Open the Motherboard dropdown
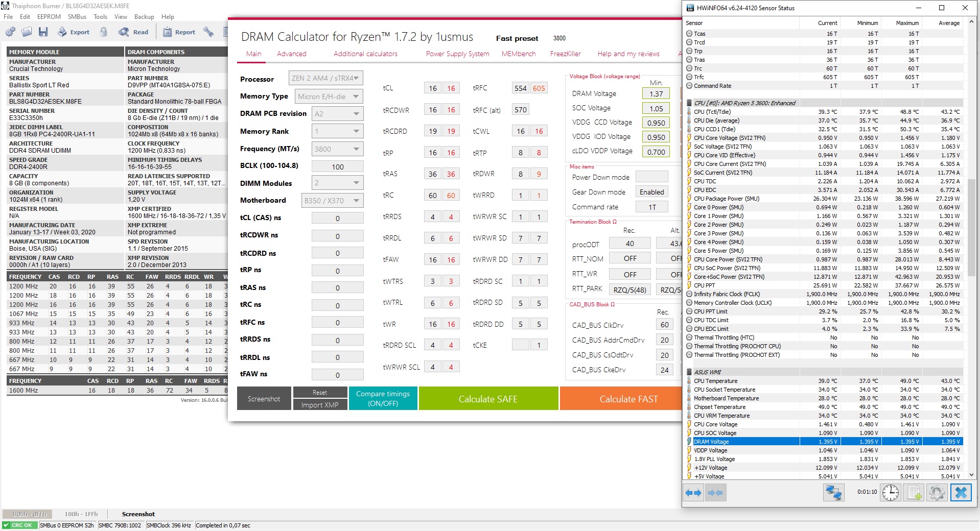Viewport: 980px width, 531px height. 332,200
